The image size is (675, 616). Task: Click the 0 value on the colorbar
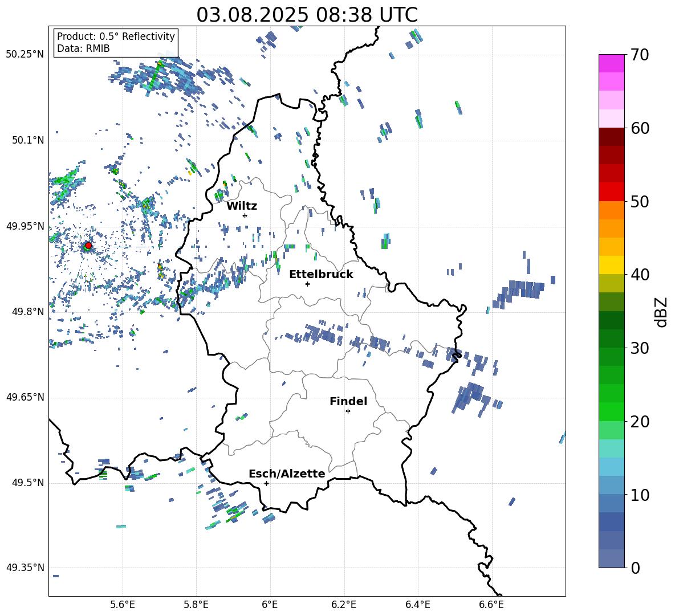coord(636,568)
